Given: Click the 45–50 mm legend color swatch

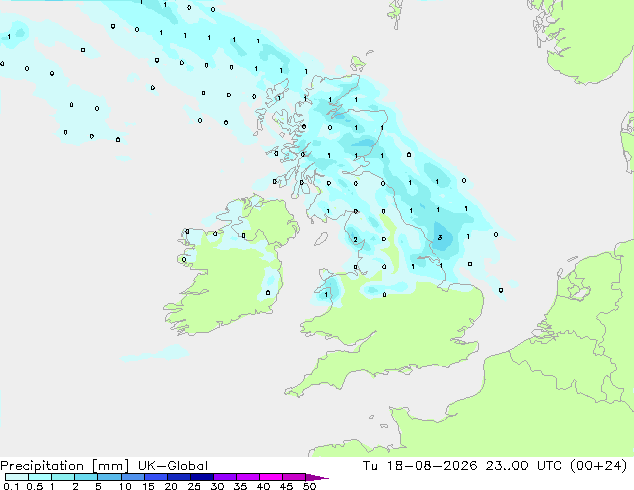Looking at the screenshot, I should (294, 477).
